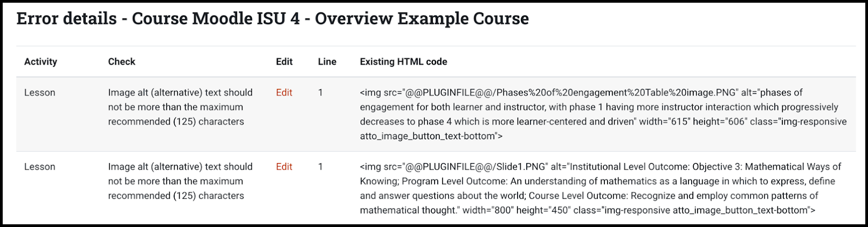Open Edit link in second Lesson row
The image size is (868, 227).
284,167
